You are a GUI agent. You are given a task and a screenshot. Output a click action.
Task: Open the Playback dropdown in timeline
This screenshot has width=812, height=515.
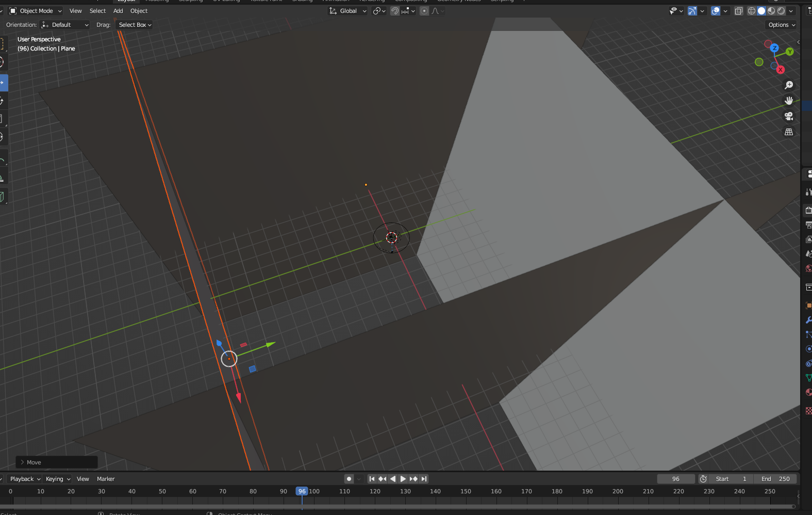point(25,479)
